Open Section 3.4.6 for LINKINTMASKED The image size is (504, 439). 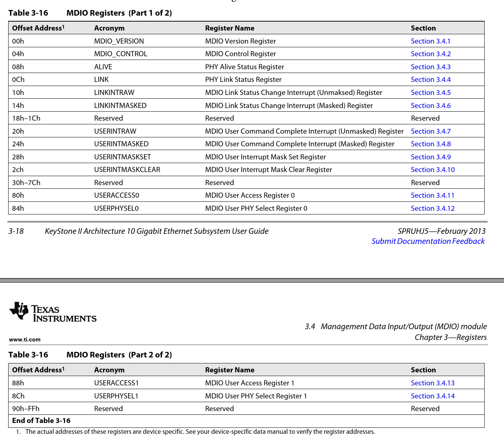pyautogui.click(x=430, y=105)
